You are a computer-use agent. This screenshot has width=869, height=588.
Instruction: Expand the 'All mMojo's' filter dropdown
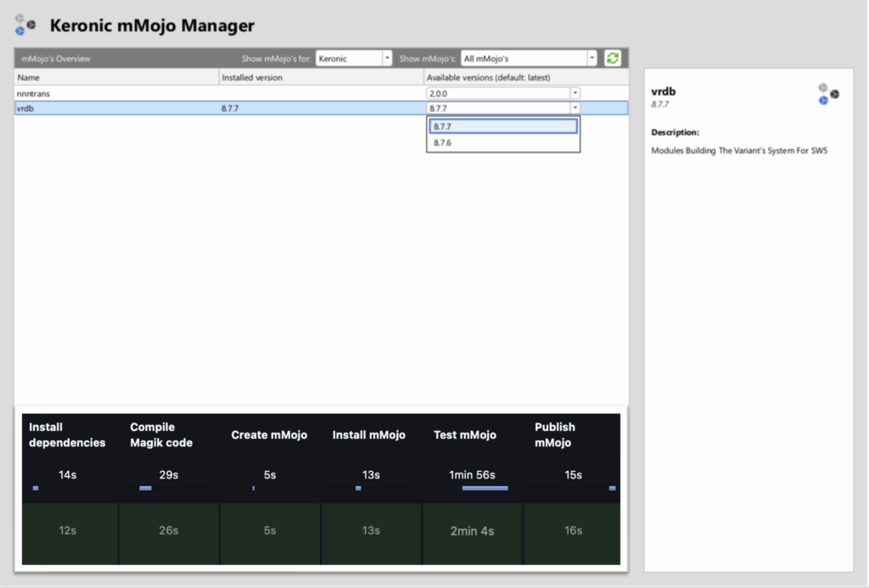[529, 59]
